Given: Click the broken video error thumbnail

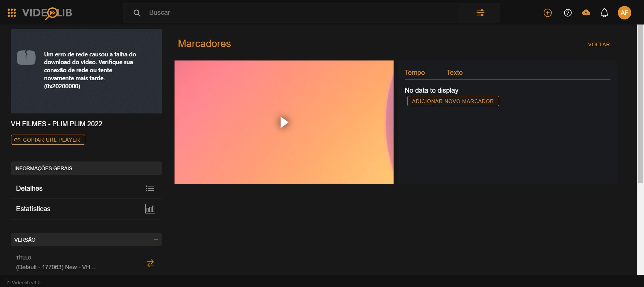Looking at the screenshot, I should [x=86, y=71].
